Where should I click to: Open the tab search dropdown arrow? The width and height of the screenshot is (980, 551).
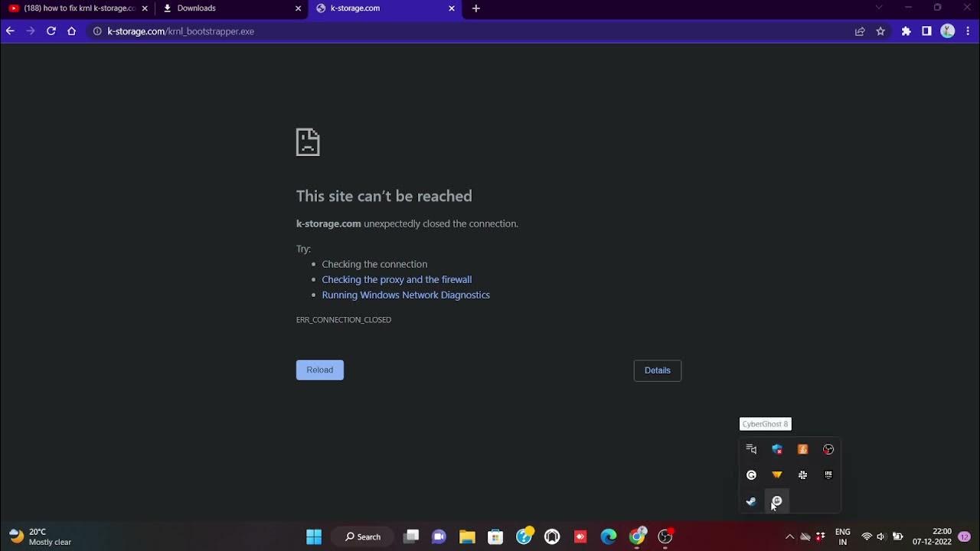(x=879, y=8)
